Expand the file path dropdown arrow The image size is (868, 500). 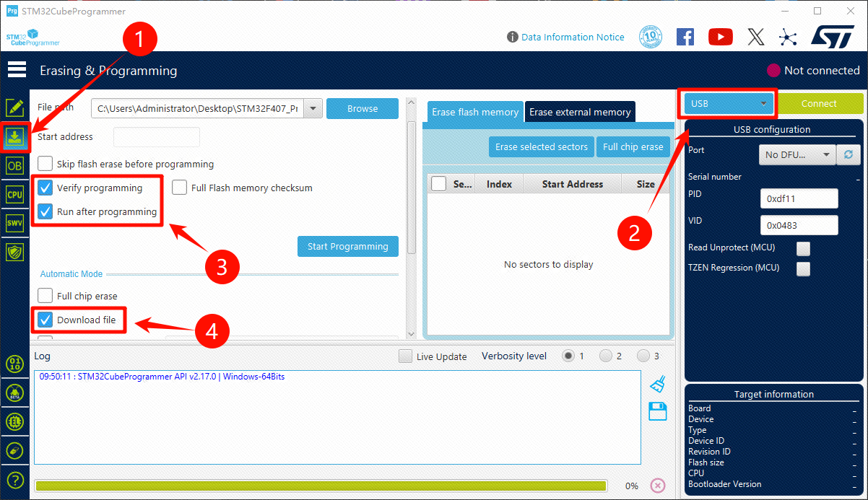pyautogui.click(x=313, y=109)
